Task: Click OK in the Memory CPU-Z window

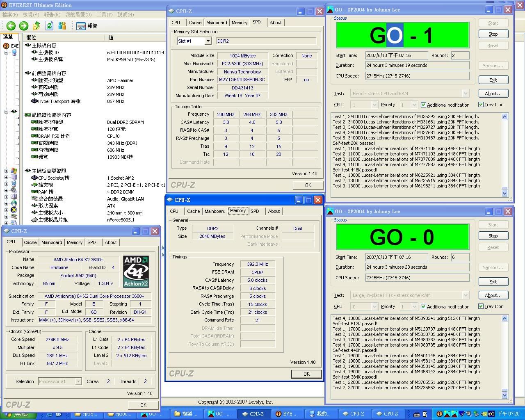Action: [x=306, y=374]
